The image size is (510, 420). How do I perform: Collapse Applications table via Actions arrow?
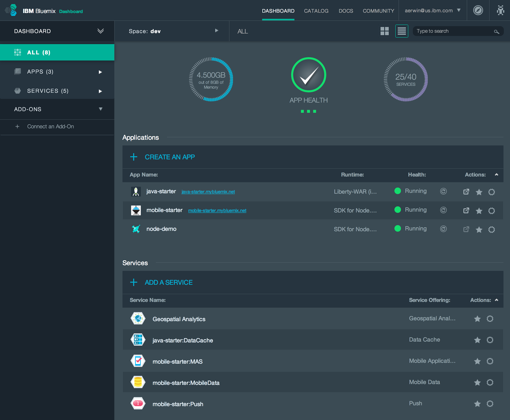point(496,174)
